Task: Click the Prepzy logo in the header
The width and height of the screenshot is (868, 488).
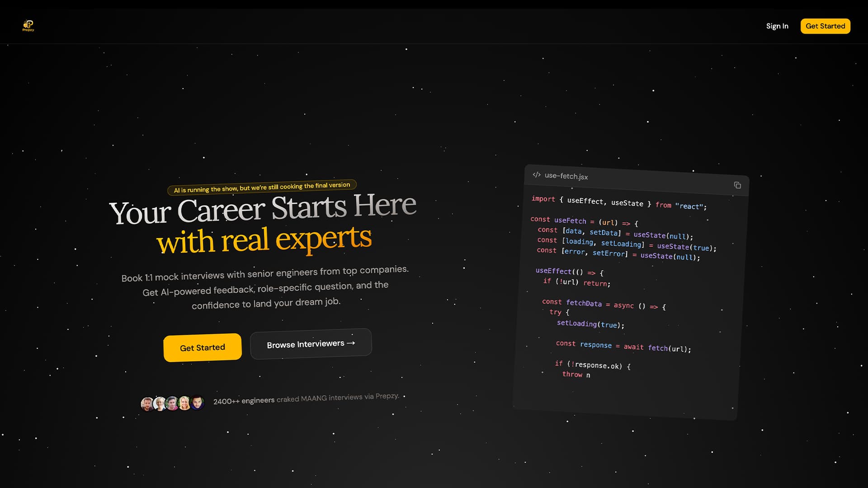Action: (28, 26)
